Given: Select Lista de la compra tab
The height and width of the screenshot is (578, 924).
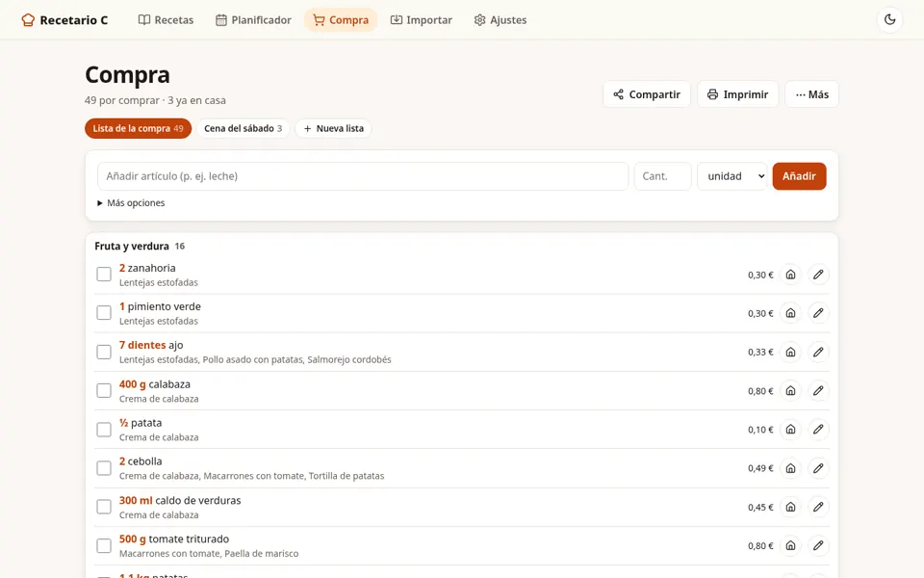Looking at the screenshot, I should pos(138,128).
